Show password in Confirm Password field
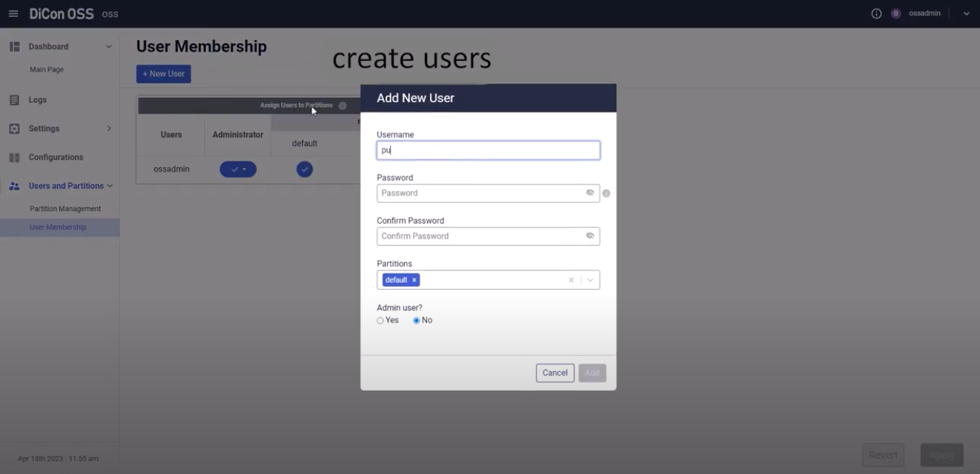 click(590, 236)
